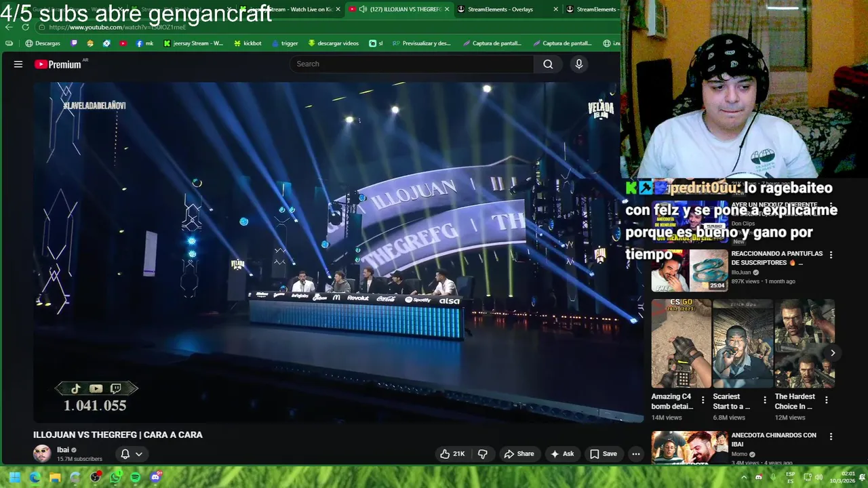Mute the ILLOJUAN tab audio icon

363,9
